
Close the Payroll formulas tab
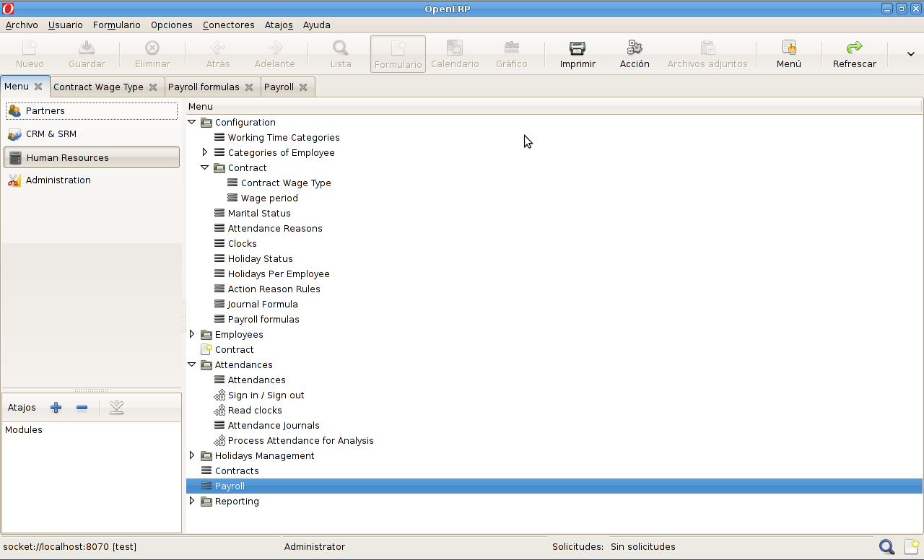(249, 87)
